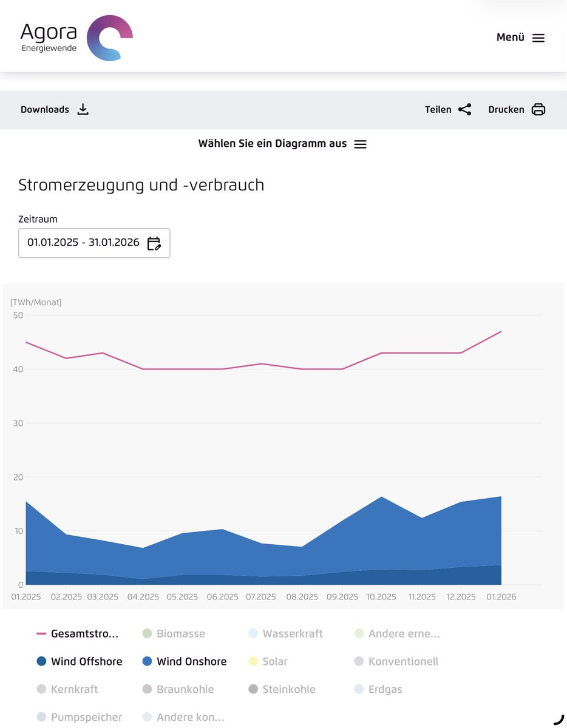This screenshot has width=567, height=728.
Task: Toggle 'Andere kon...' legend entry
Action: click(183, 717)
